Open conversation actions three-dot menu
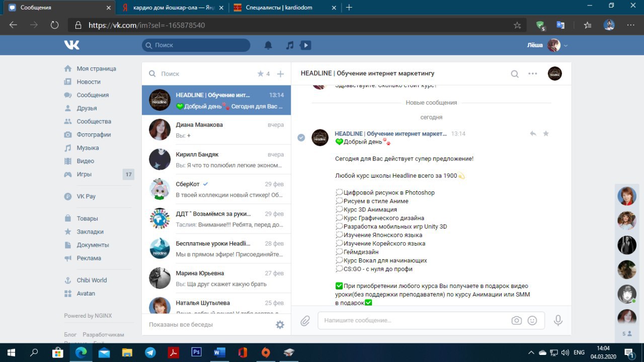644x362 pixels. (533, 74)
